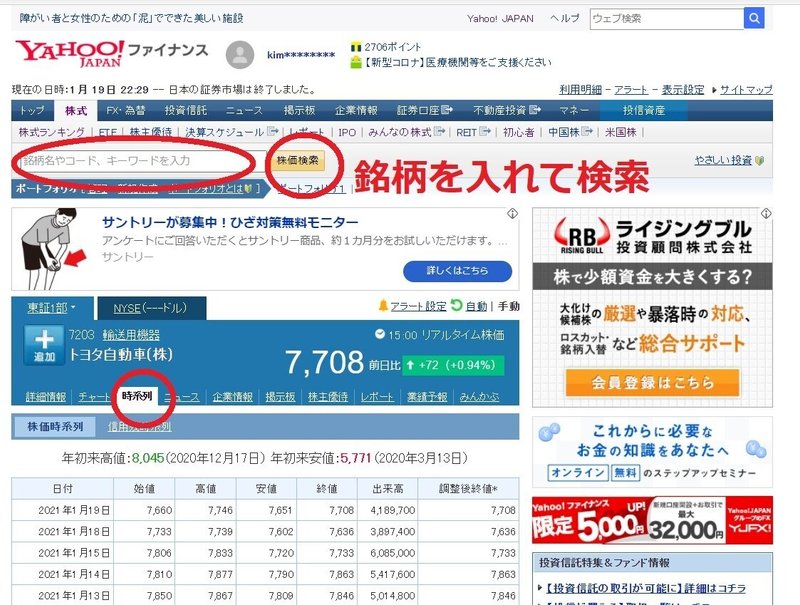
Task: Open the stock 企業情報 tab under トヨタ
Action: [233, 396]
